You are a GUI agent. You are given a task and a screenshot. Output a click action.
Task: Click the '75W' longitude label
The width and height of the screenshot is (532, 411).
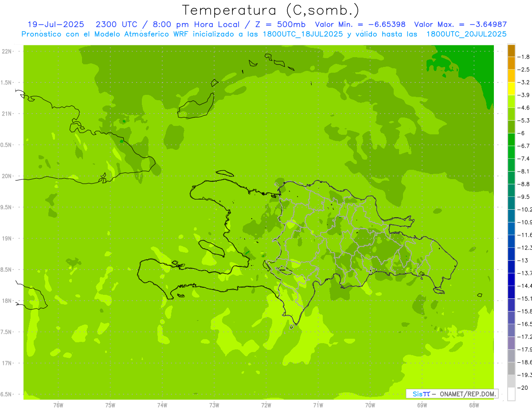click(x=110, y=404)
